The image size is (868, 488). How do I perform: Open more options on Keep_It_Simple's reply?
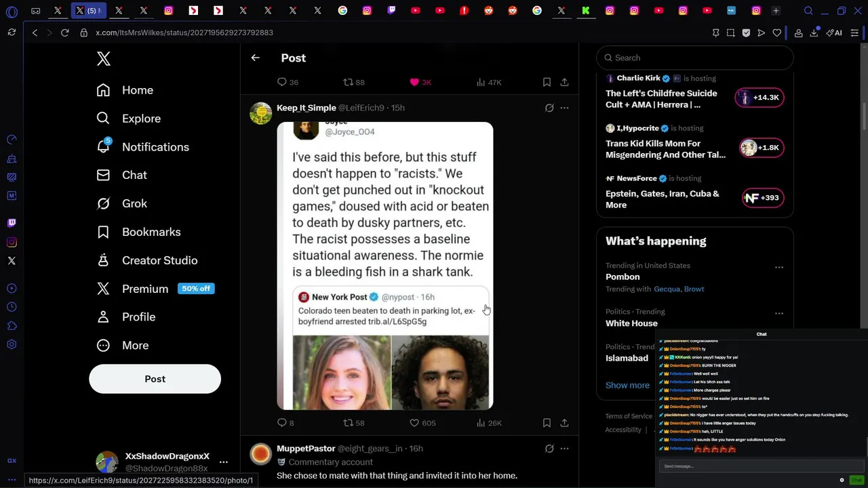point(564,108)
